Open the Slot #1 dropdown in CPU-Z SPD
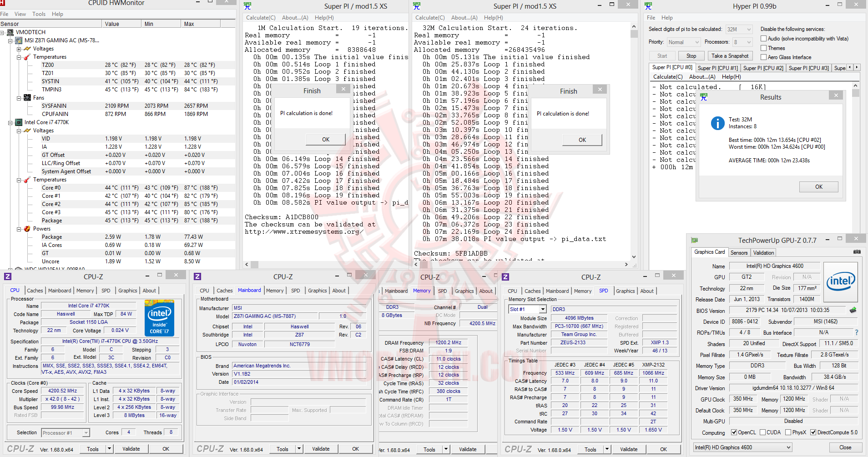Screen dimensions: 868x457 pos(527,309)
